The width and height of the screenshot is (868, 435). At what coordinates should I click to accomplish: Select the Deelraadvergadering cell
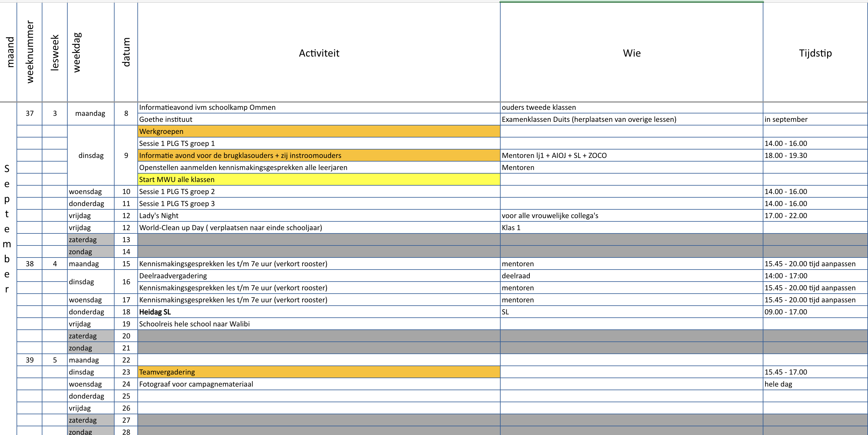pyautogui.click(x=319, y=276)
